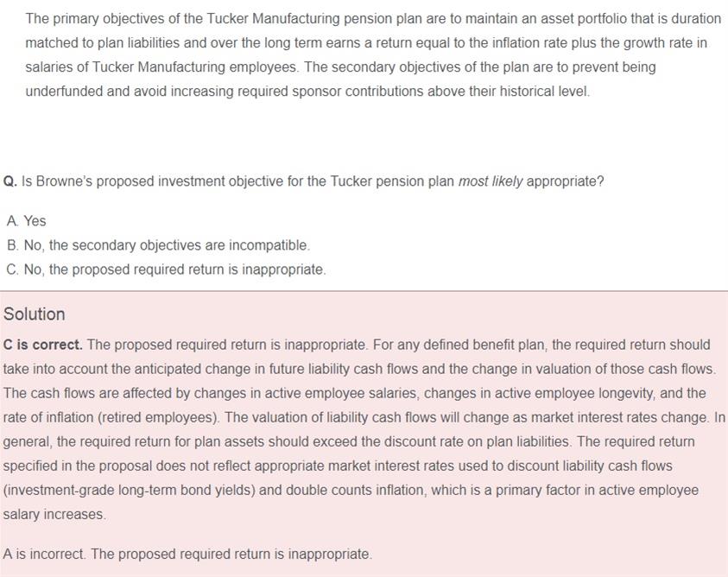Click the bold 'Q.' question marker

[x=10, y=181]
